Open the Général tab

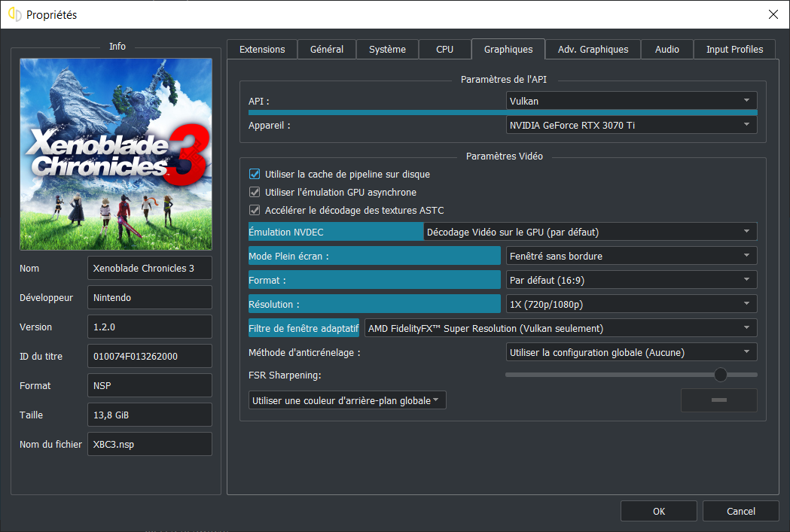point(327,50)
